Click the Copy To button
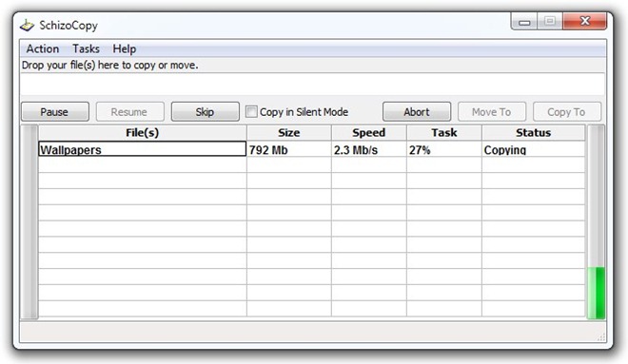Viewport: 628px width, 364px height. point(567,111)
